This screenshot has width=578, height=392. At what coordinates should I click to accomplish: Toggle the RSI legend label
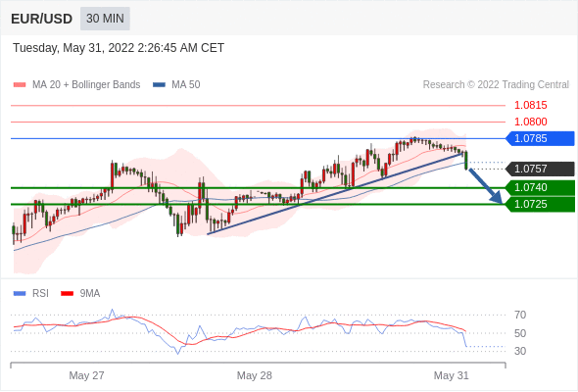[40, 294]
